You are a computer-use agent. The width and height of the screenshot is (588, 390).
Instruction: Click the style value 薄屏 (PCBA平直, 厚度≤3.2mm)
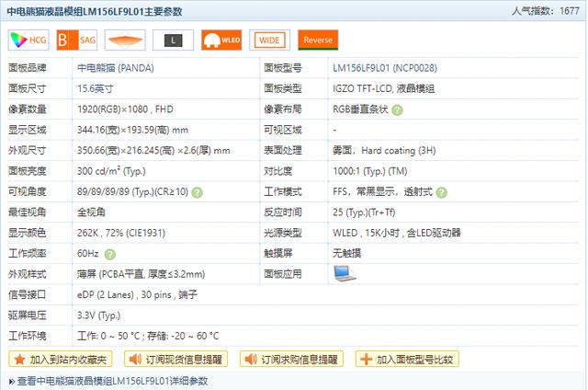(x=141, y=274)
